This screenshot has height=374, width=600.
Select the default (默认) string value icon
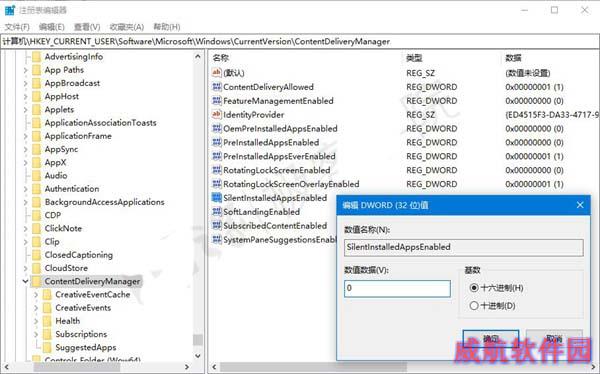[217, 73]
